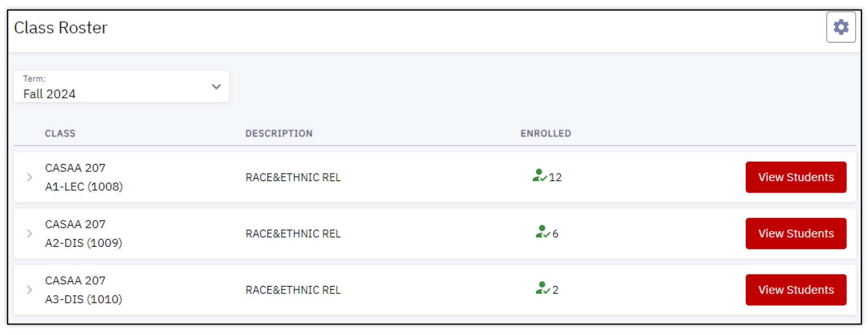Expand the CASAA 207 A2-DIS (1009) row

[29, 233]
